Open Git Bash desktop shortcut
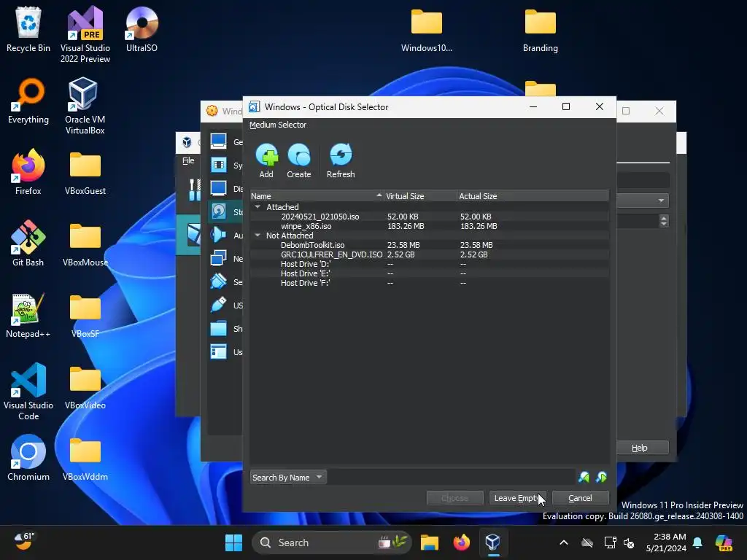 pos(28,244)
